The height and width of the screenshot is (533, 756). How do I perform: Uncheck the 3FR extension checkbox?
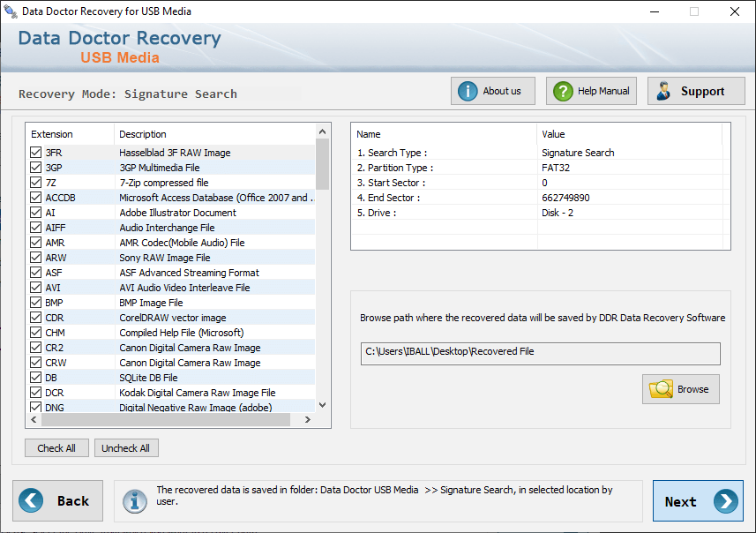pyautogui.click(x=35, y=153)
